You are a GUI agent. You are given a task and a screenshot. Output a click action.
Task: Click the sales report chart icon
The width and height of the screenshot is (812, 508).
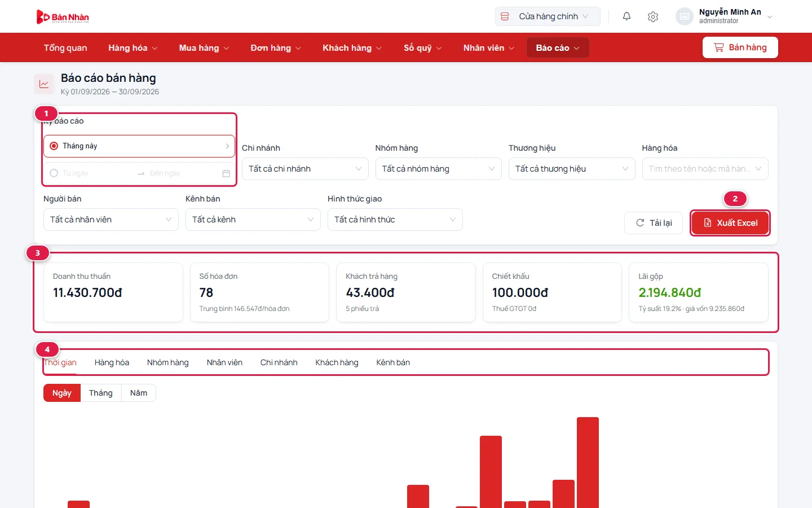click(44, 84)
